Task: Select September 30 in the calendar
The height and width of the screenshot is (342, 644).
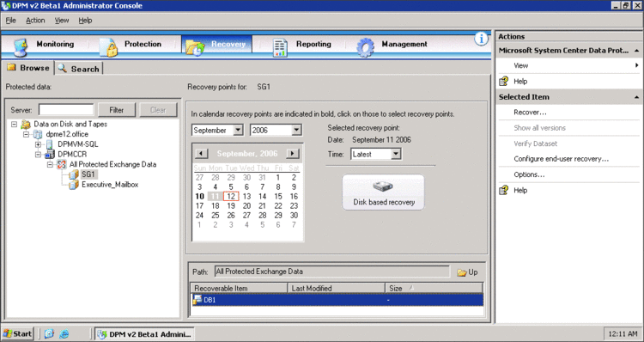Action: [294, 216]
